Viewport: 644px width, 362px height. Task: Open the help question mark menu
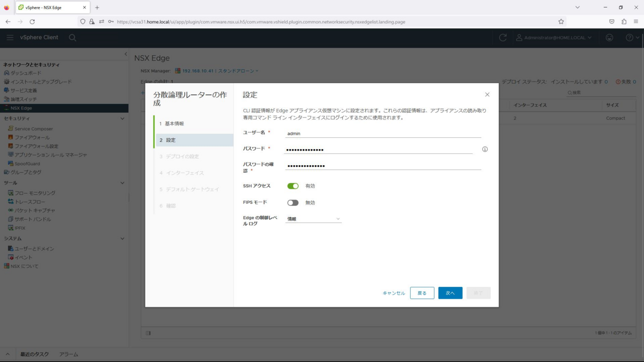(633, 38)
